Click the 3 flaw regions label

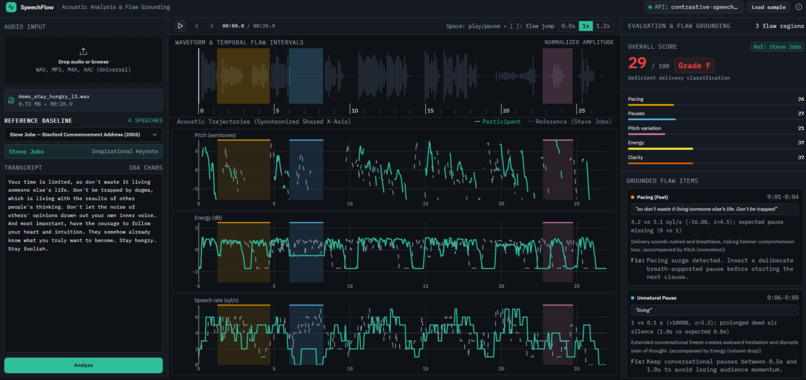[779, 26]
